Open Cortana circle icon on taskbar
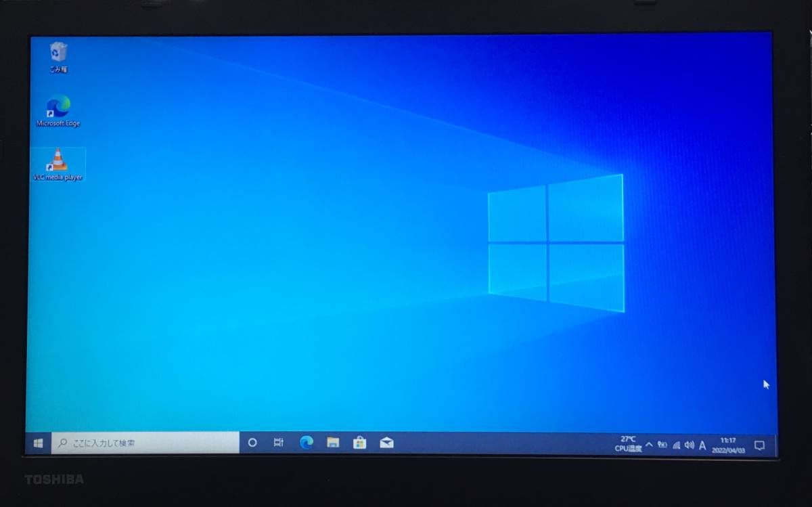 pyautogui.click(x=252, y=443)
